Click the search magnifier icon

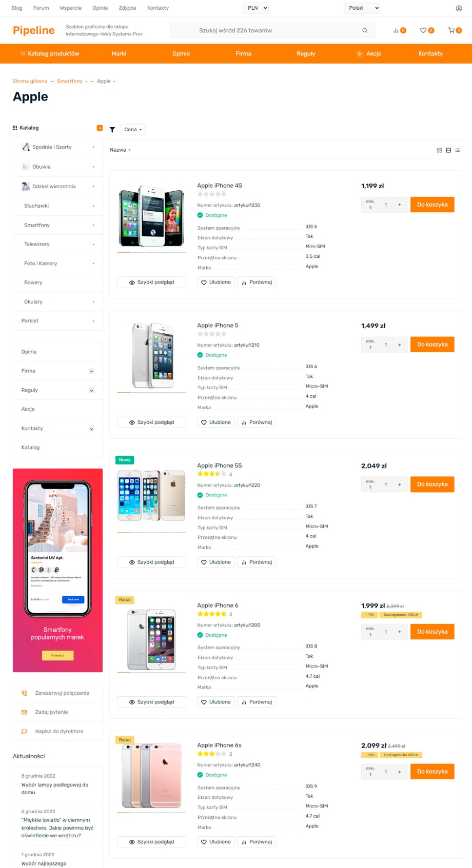[x=365, y=30]
